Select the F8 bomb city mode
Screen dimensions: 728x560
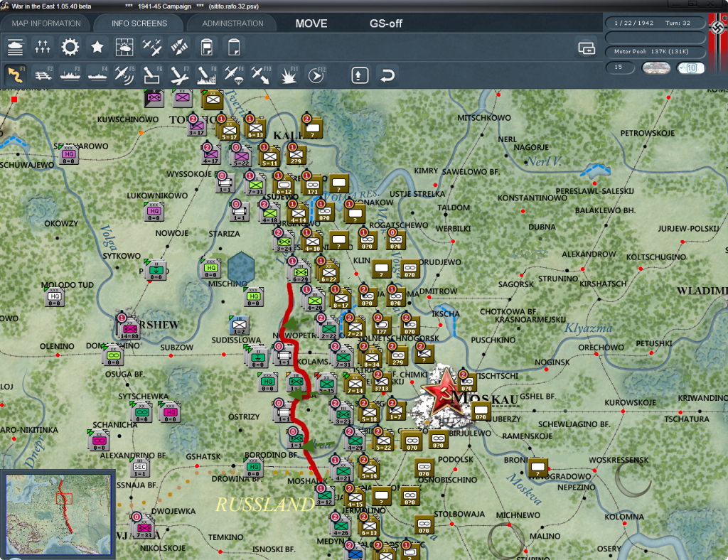tap(207, 75)
